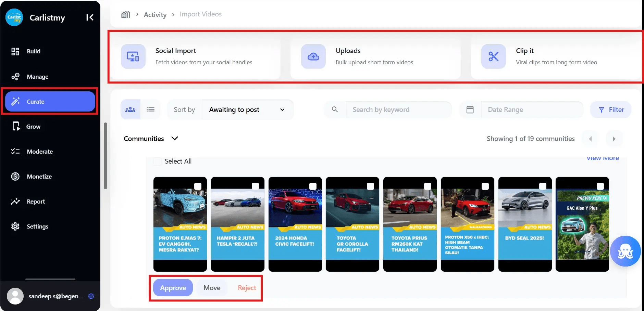Open the Awaiting to post sort dropdown
644x311 pixels.
tap(247, 109)
